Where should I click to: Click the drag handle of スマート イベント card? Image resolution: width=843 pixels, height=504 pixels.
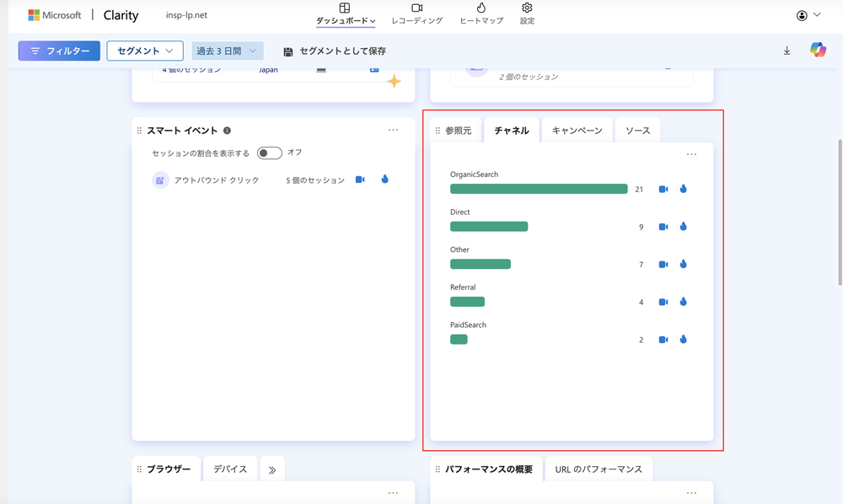(139, 131)
